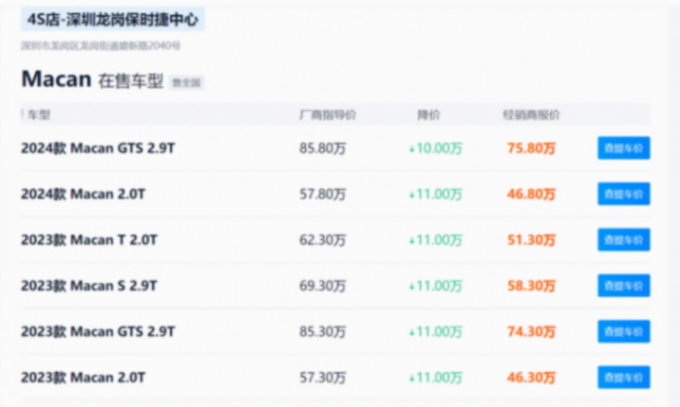Click the blue inquiry button in the 2023款 Macan 2.0T row

(x=624, y=377)
